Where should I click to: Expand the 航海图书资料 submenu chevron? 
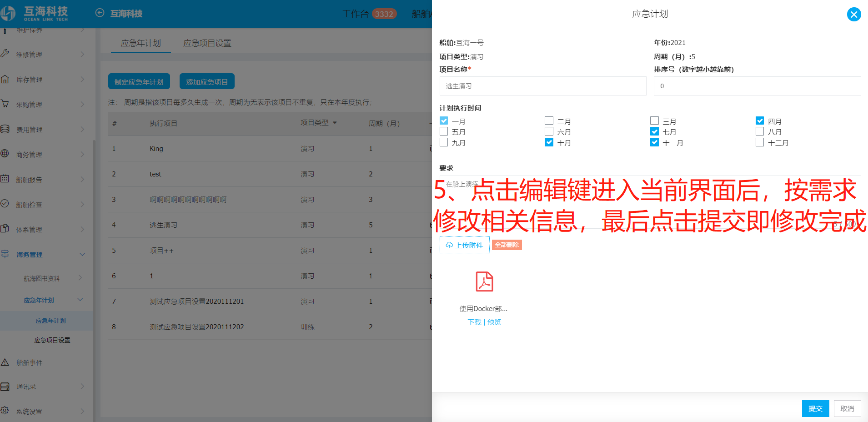(80, 277)
